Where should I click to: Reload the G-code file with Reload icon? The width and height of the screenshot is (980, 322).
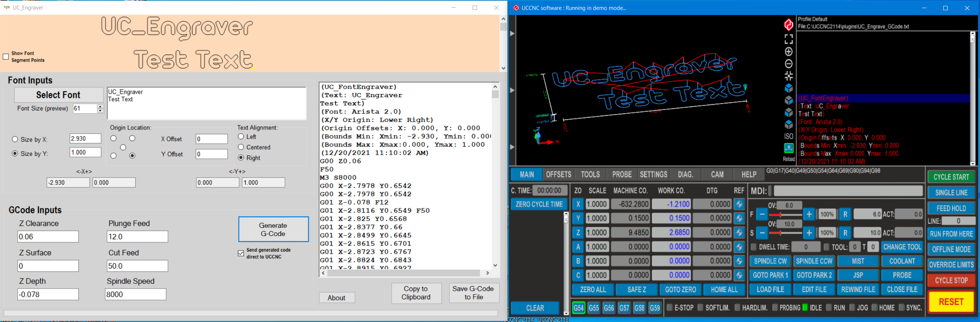[789, 148]
